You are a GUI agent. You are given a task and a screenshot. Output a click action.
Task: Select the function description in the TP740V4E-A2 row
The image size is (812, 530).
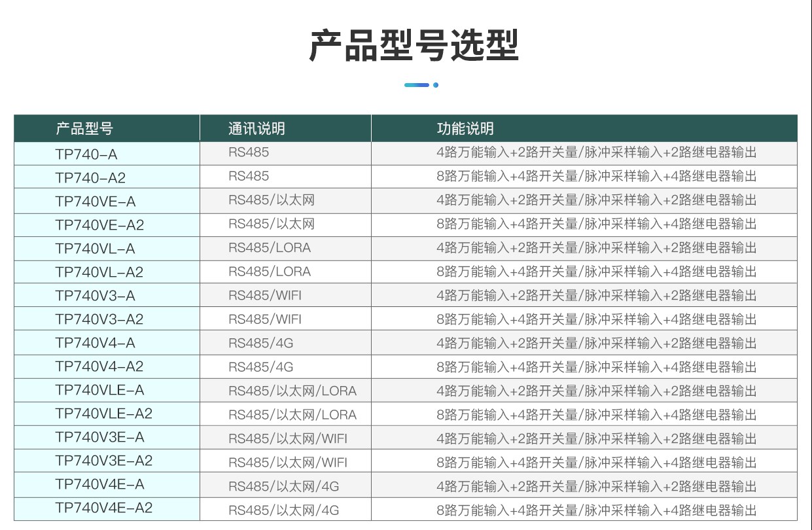tap(597, 510)
